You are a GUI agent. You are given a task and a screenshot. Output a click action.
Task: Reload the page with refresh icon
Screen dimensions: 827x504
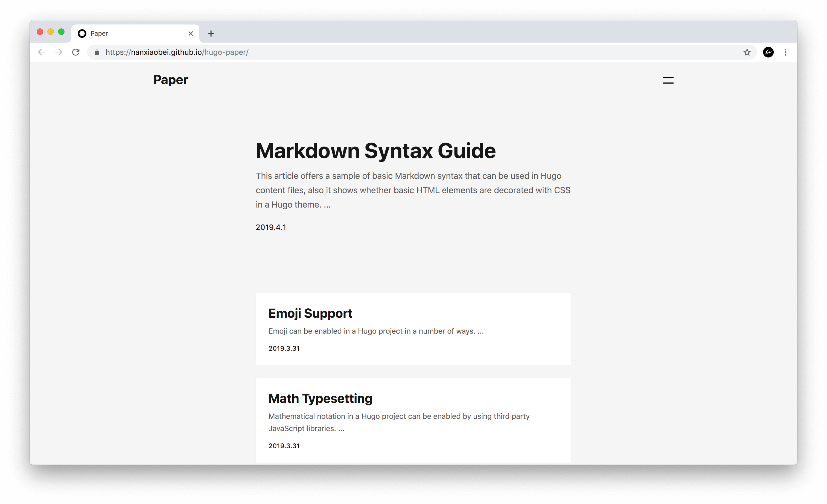point(76,52)
